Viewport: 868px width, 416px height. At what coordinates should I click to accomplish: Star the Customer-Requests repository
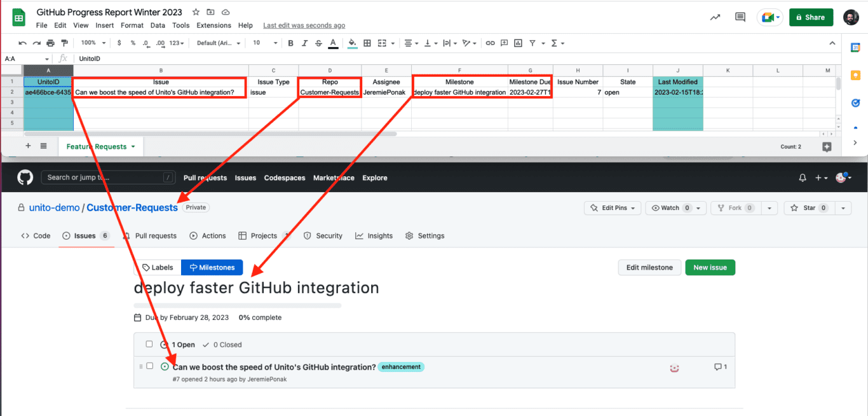point(809,208)
